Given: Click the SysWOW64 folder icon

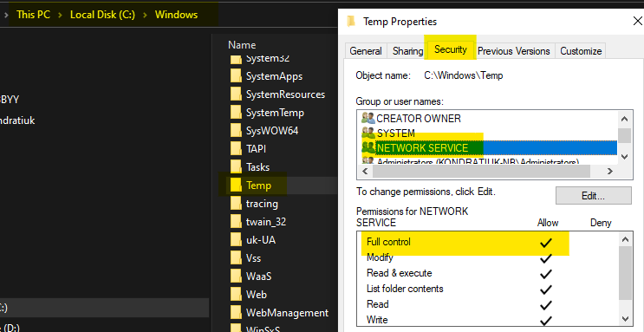Looking at the screenshot, I should (x=236, y=131).
